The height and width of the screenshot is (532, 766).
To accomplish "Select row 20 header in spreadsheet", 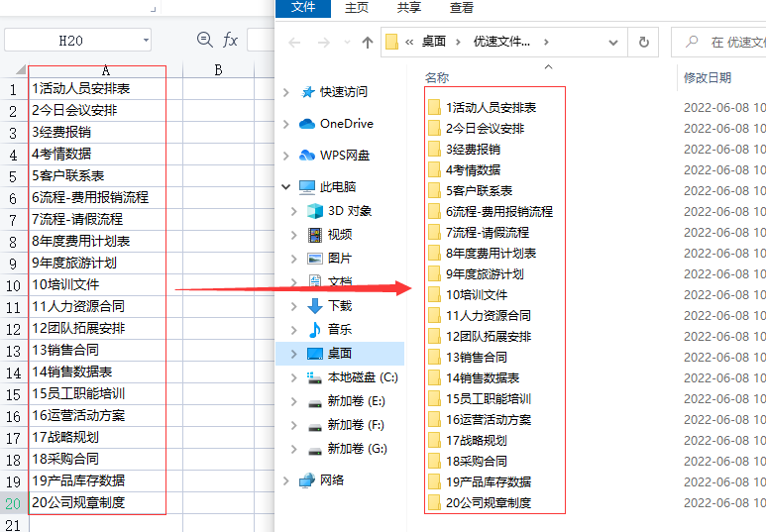I will click(14, 503).
